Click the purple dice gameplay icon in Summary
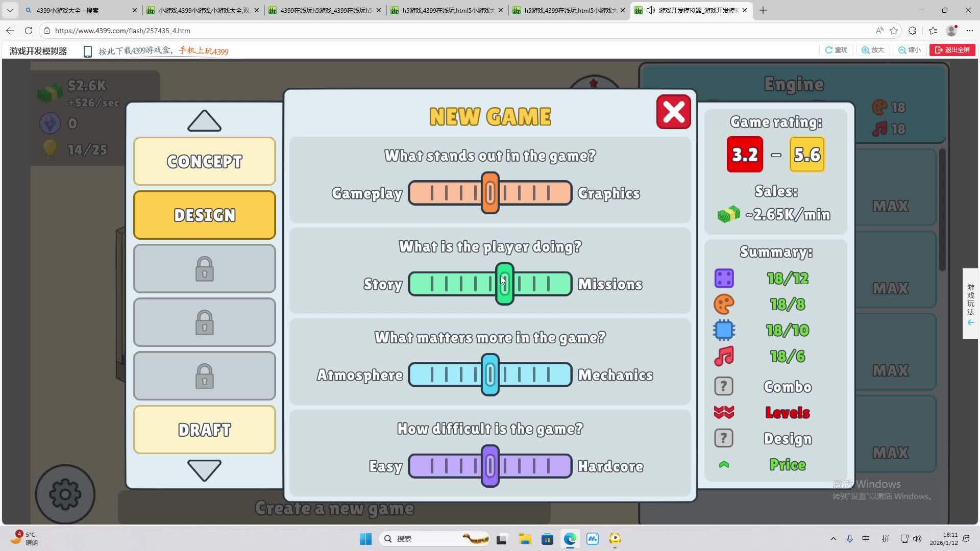The height and width of the screenshot is (551, 980). pyautogui.click(x=724, y=279)
